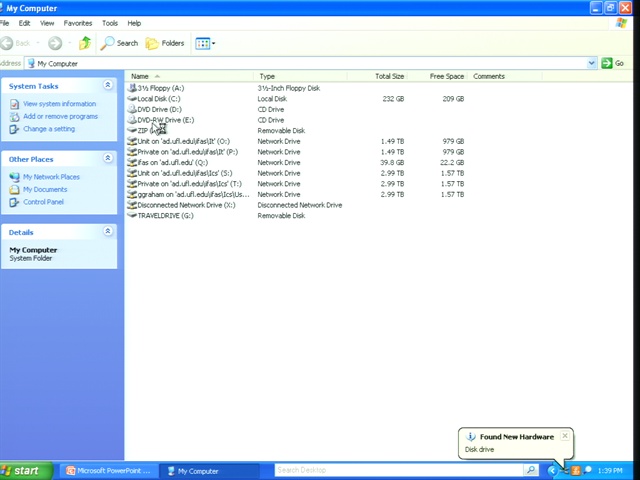Screen dimensions: 640x480
Task: Open the View menu
Action: click(47, 23)
